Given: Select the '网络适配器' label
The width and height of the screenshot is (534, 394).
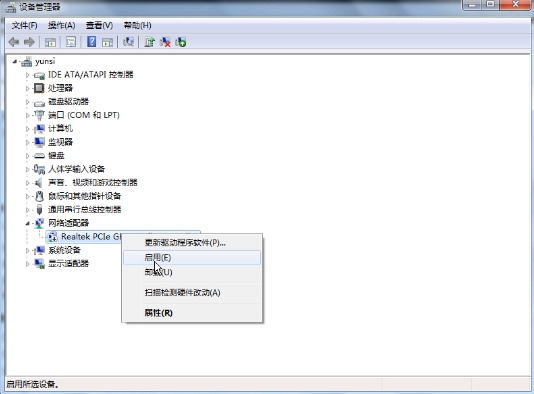Looking at the screenshot, I should click(x=68, y=223).
